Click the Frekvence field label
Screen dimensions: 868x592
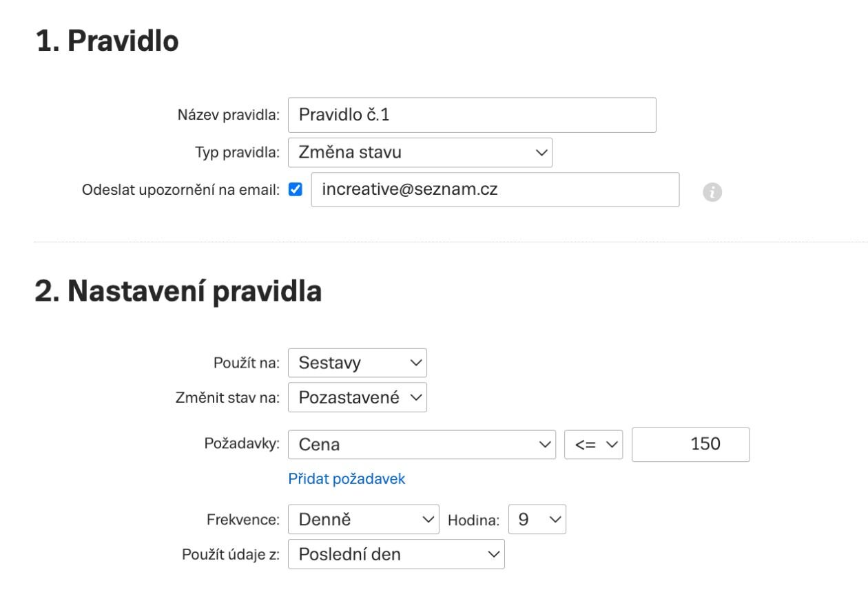coord(243,520)
